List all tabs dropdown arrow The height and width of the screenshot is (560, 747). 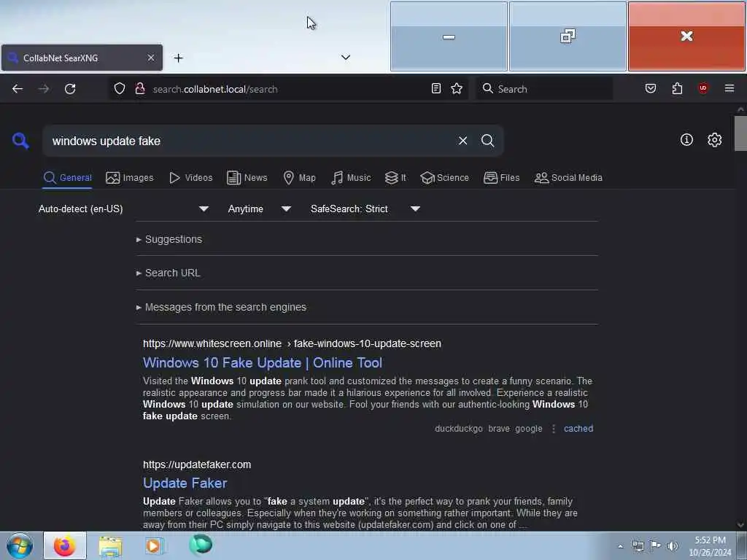[x=346, y=57]
